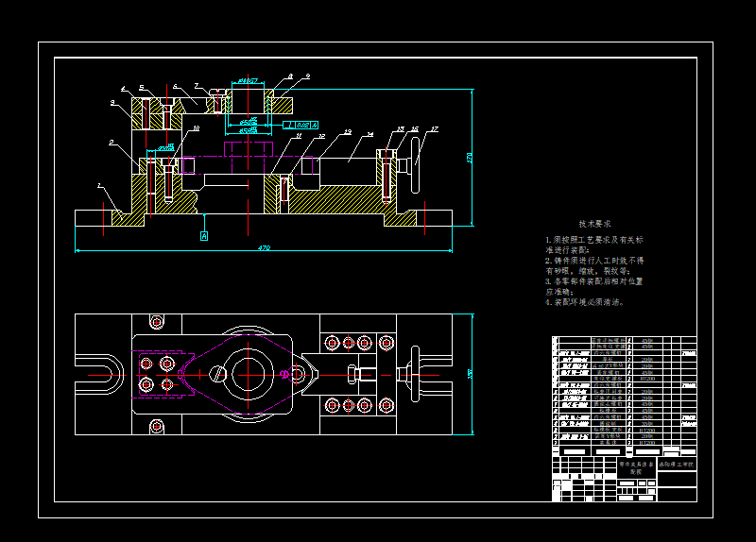The width and height of the screenshot is (756, 542).
Task: Select part balloon number 10
Action: click(x=197, y=128)
